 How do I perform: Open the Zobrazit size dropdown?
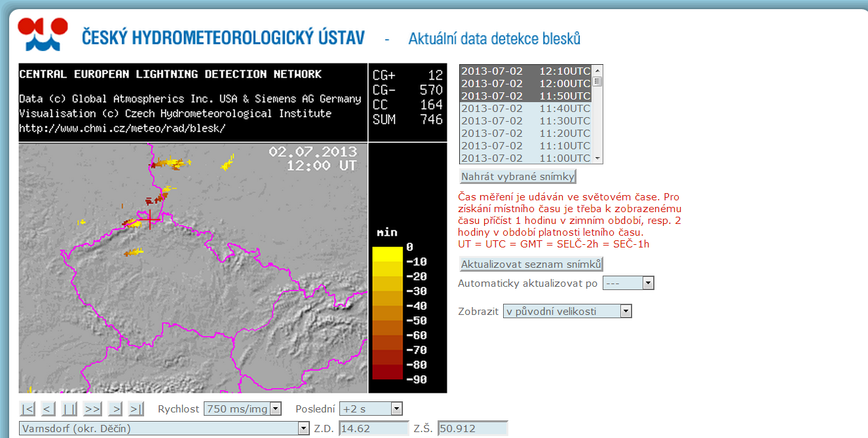[626, 312]
